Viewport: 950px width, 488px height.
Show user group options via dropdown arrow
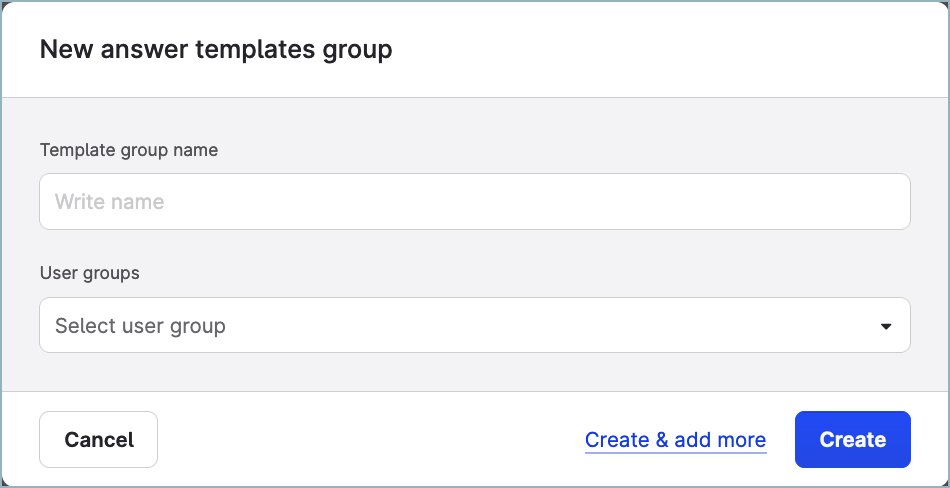coord(885,326)
